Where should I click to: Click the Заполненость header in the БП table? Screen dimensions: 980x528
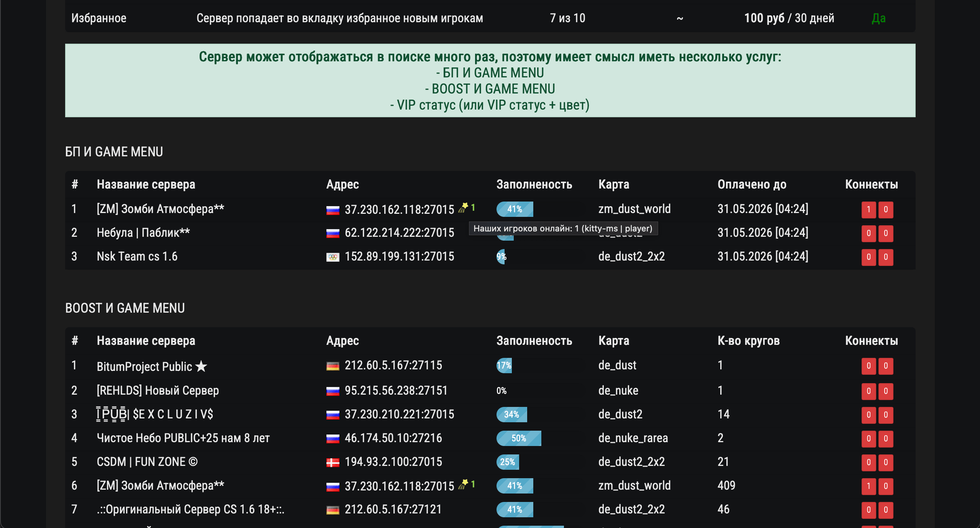534,184
